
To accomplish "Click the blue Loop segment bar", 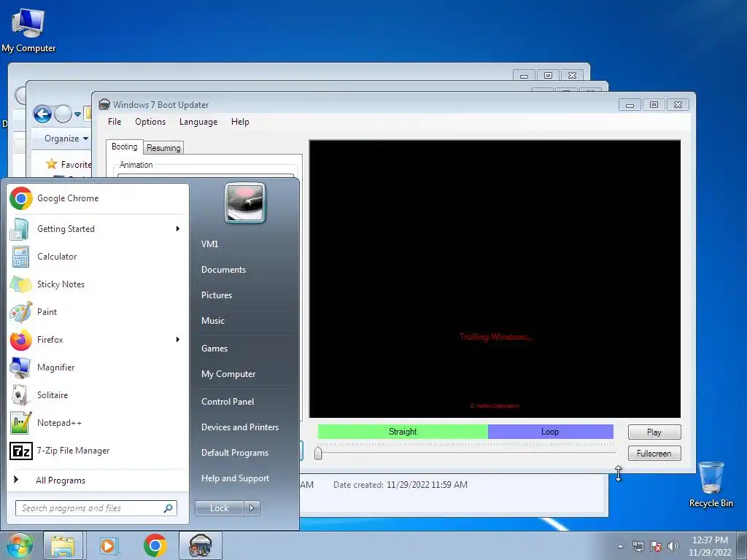I will click(551, 432).
